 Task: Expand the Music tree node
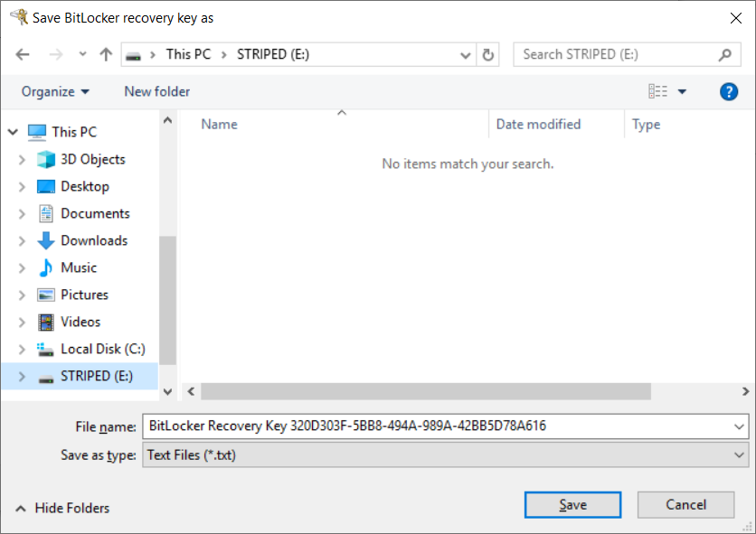[22, 267]
